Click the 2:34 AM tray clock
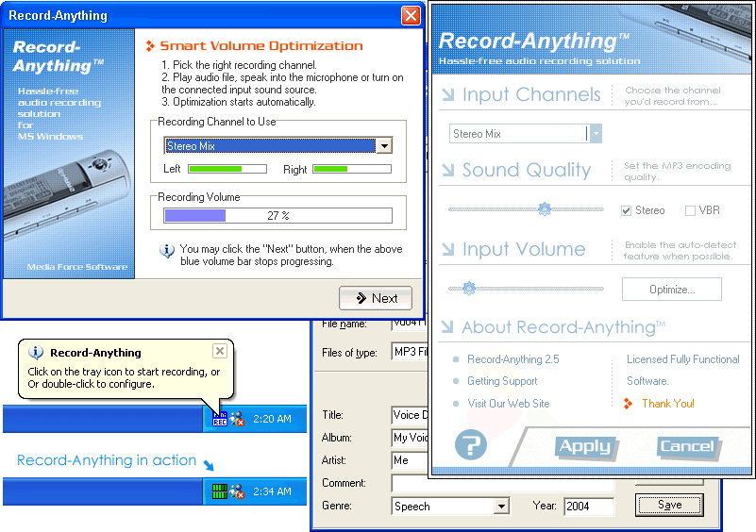Screen dimensions: 756x532 pyautogui.click(x=272, y=491)
